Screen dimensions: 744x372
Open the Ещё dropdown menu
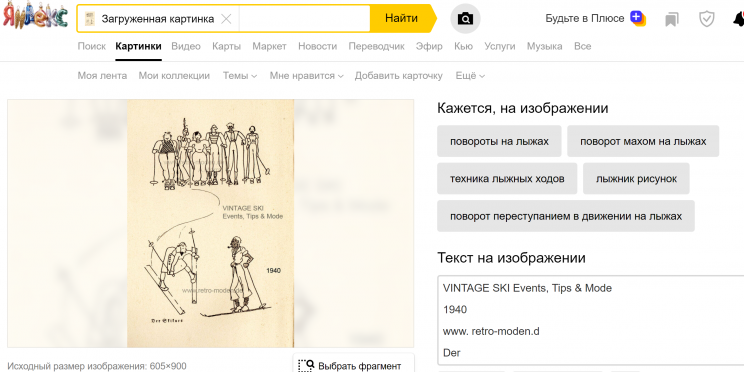pyautogui.click(x=470, y=76)
